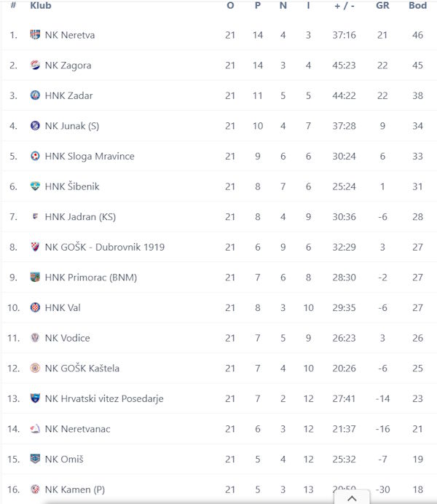The height and width of the screenshot is (504, 437).
Task: Open the NK Neretvanac team link
Action: (77, 429)
